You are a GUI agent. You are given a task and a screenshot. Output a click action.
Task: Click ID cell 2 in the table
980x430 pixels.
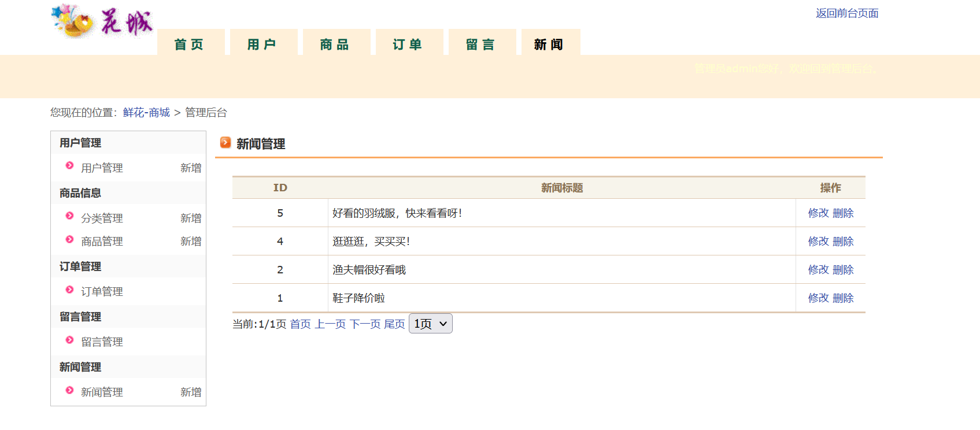click(x=280, y=270)
